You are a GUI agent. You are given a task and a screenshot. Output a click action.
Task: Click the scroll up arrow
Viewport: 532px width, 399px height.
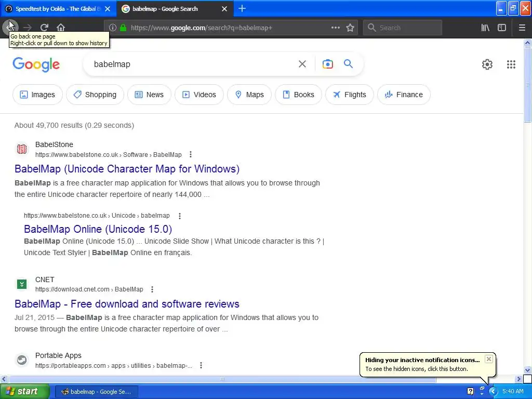[528, 43]
